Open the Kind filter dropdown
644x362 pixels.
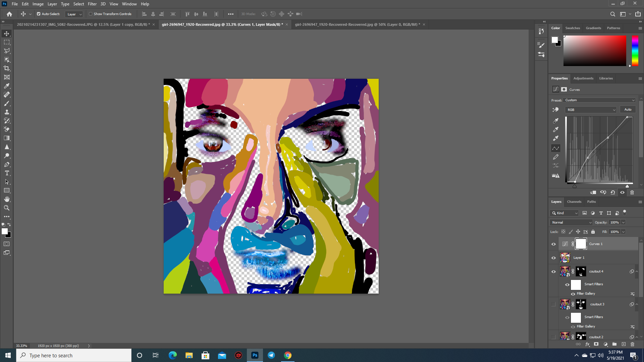[x=564, y=213]
